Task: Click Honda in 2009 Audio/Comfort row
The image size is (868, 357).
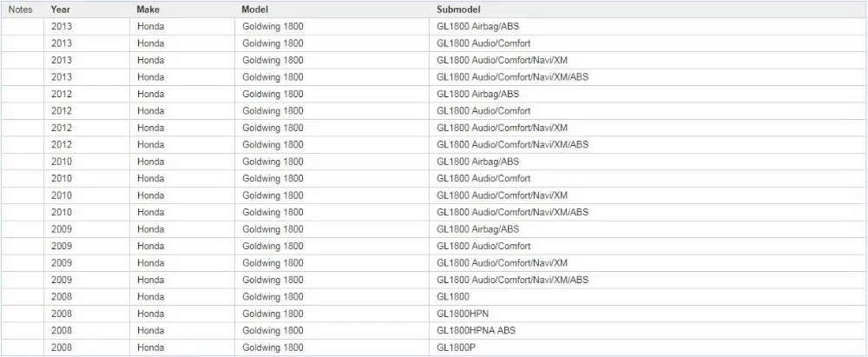Action: point(150,246)
